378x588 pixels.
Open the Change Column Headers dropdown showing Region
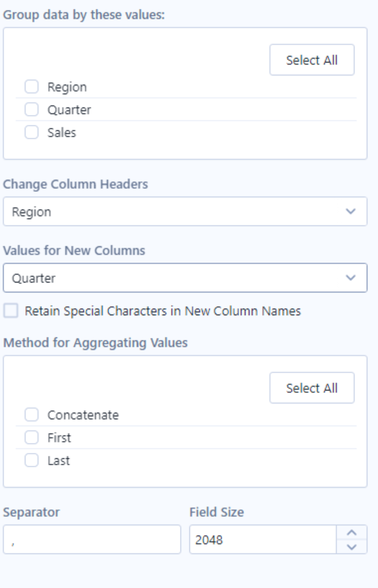[185, 211]
